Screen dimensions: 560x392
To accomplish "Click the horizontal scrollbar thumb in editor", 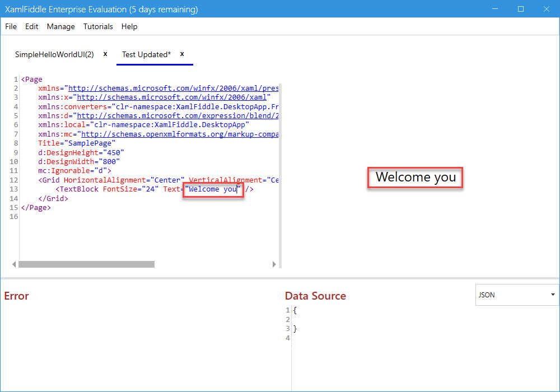I will click(86, 264).
